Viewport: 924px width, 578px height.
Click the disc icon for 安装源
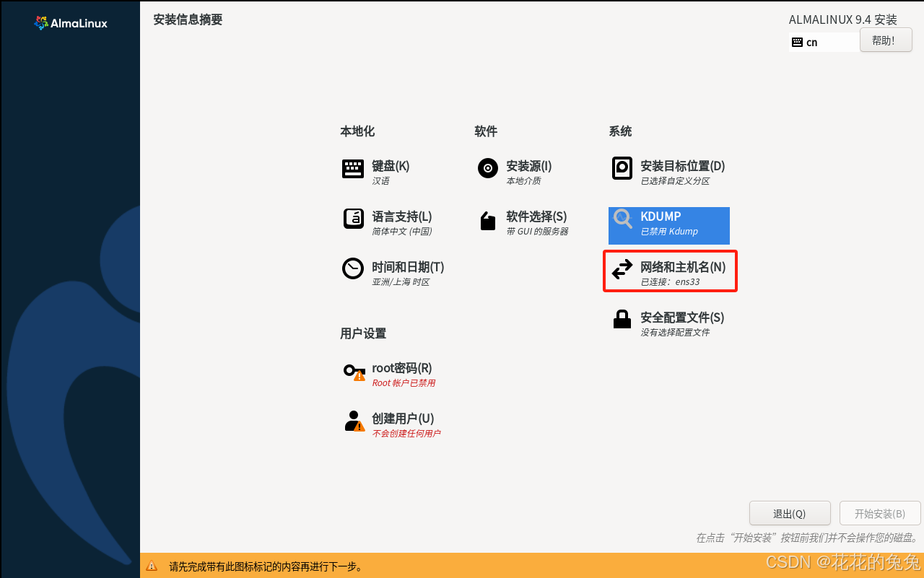488,168
